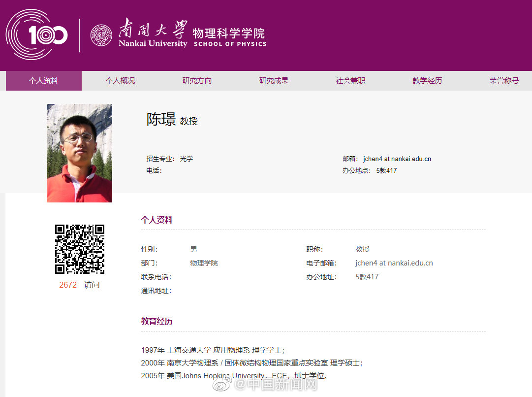Click the header office location 5教417

pos(386,170)
